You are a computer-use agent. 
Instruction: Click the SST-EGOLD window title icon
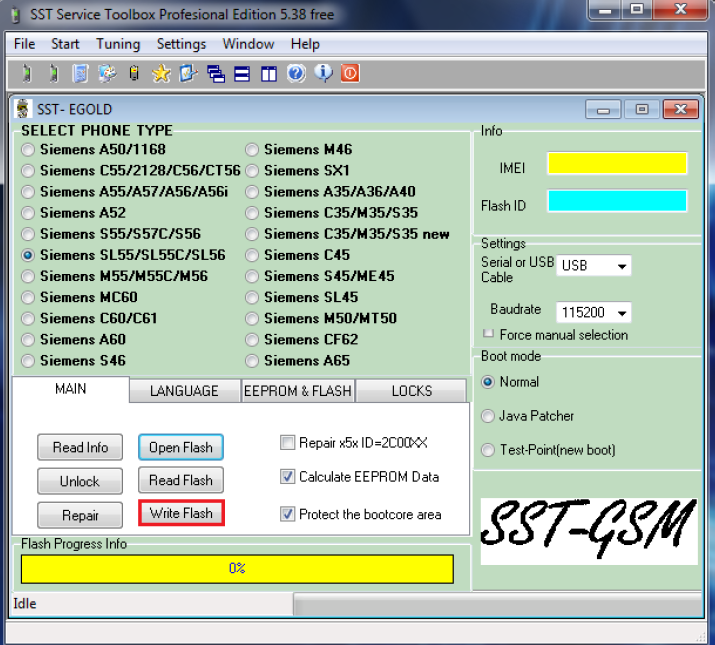coord(22,109)
